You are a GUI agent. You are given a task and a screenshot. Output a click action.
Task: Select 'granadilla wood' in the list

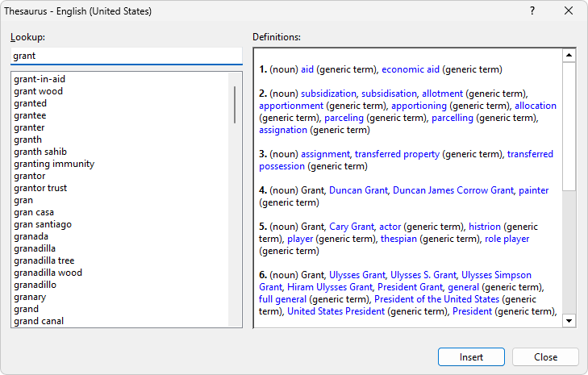click(x=120, y=273)
